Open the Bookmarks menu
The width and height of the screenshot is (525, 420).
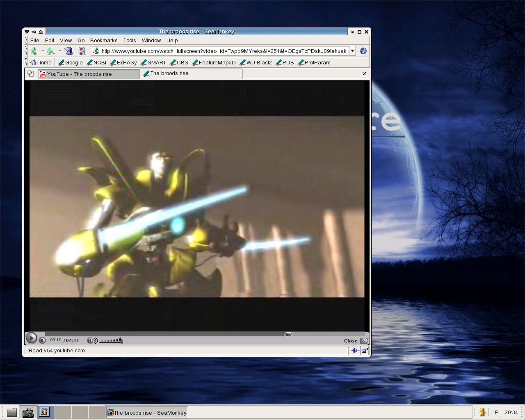tap(104, 40)
